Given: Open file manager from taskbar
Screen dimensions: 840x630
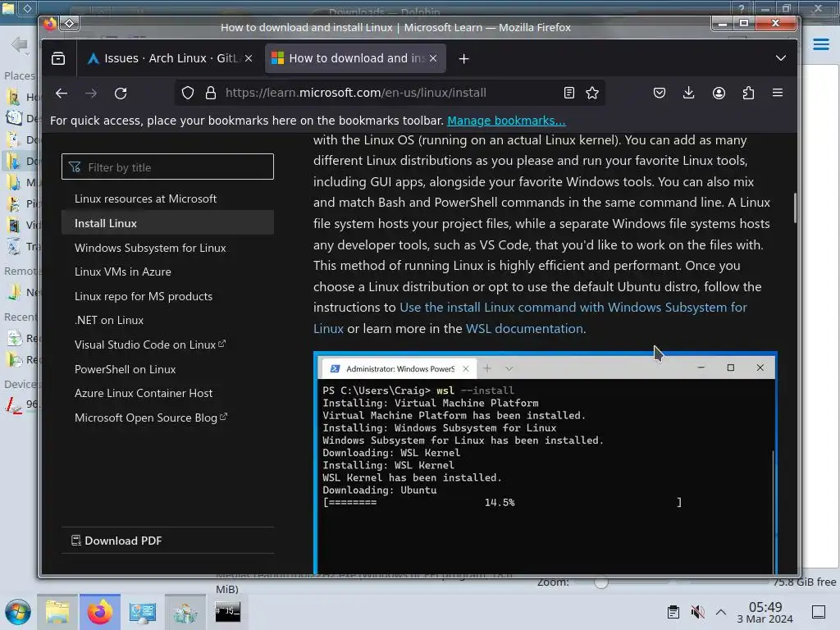Looking at the screenshot, I should [x=57, y=612].
